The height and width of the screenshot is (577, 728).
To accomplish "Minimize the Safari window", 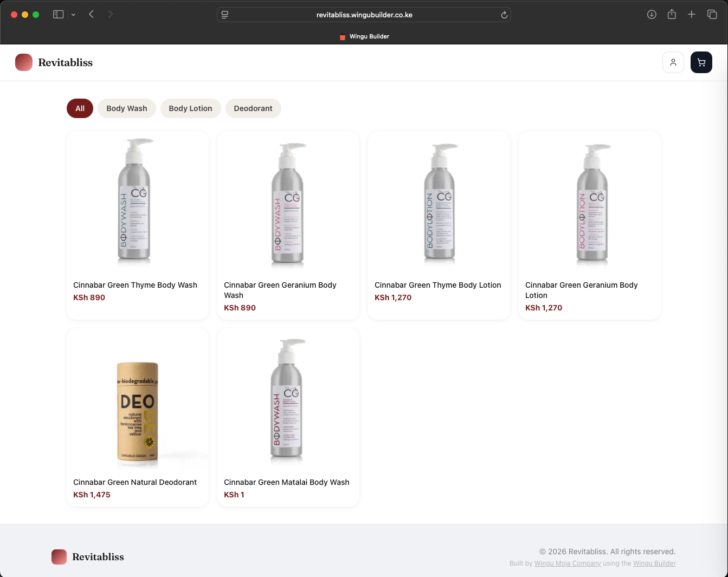I will point(25,15).
